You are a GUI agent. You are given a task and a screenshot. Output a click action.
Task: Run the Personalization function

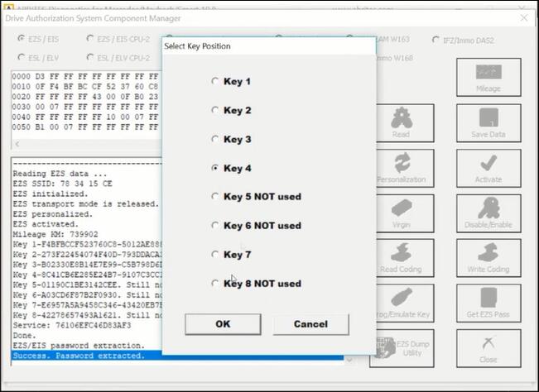405,168
